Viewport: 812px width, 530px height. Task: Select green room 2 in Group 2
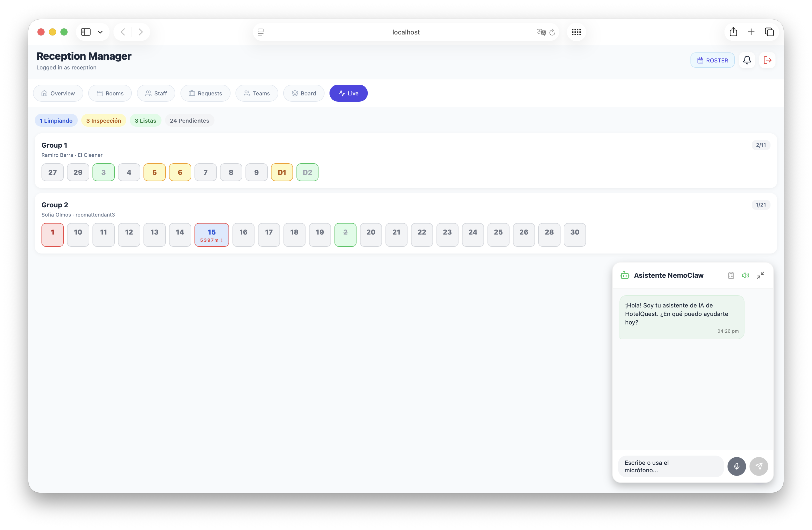point(345,235)
